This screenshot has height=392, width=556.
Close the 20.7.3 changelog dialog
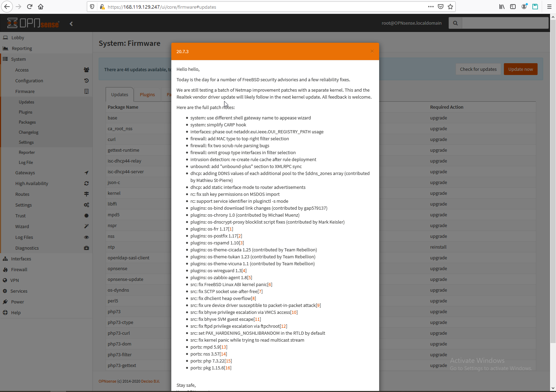372,51
